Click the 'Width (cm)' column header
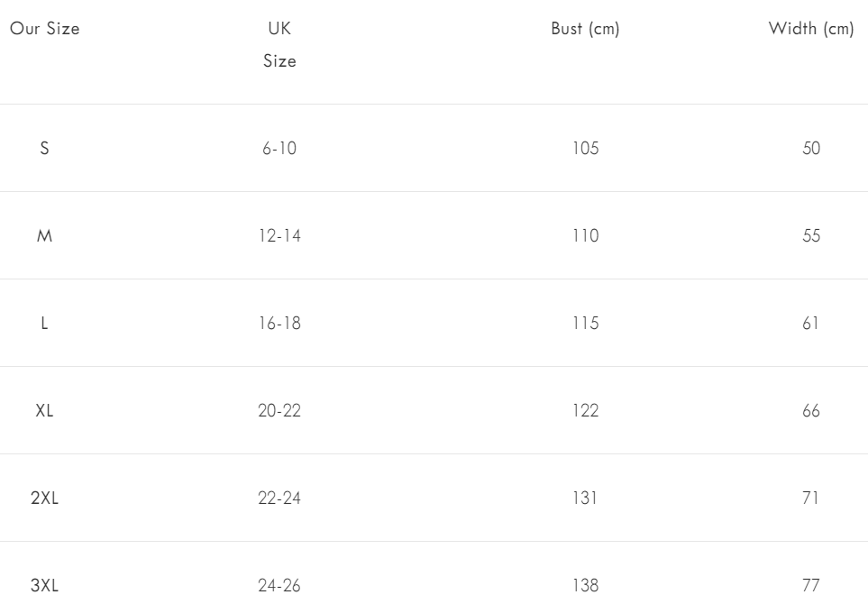 coord(811,29)
